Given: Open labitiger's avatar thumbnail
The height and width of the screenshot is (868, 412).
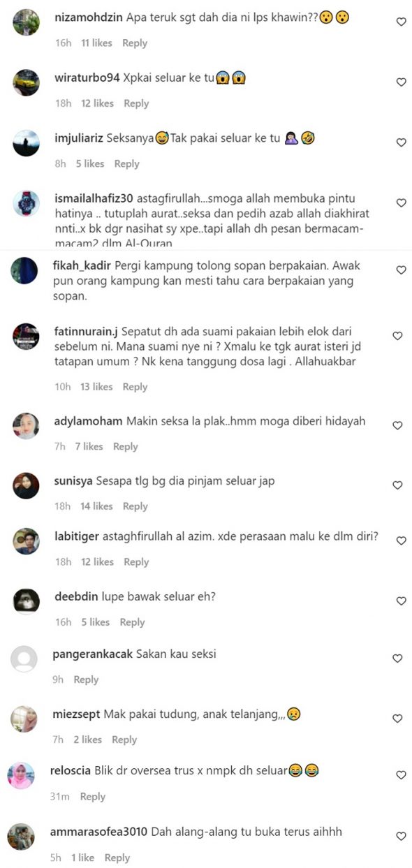Looking at the screenshot, I should [26, 541].
